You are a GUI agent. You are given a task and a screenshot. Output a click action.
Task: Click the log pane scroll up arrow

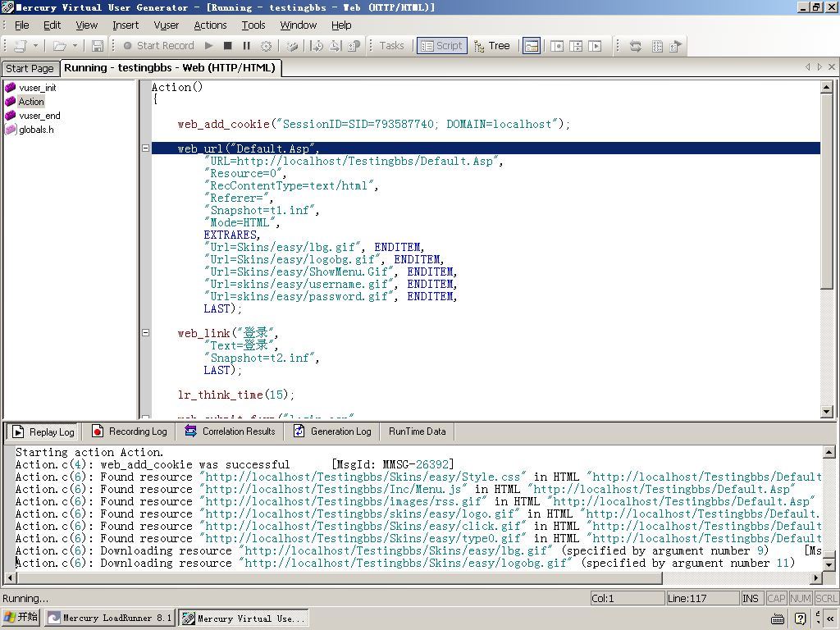pos(829,453)
